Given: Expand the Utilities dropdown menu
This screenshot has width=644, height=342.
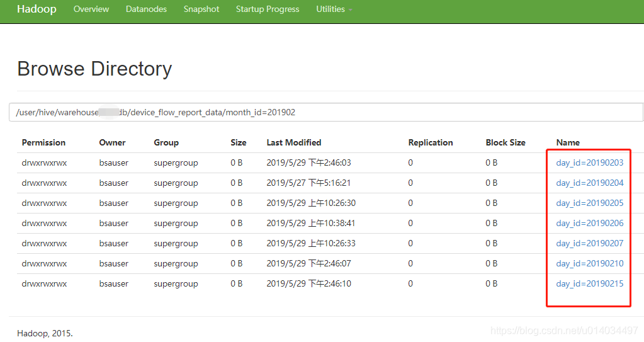Looking at the screenshot, I should pyautogui.click(x=334, y=9).
